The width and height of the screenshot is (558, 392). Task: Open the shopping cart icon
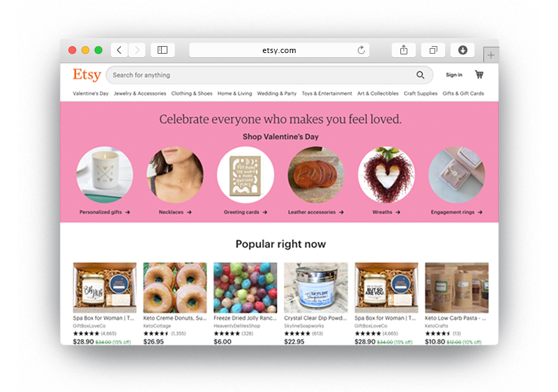(479, 75)
